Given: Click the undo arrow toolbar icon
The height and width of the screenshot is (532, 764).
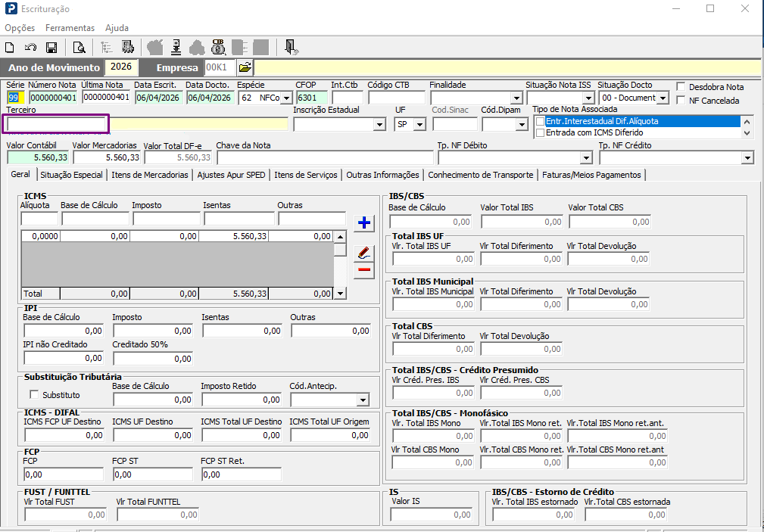Looking at the screenshot, I should tap(31, 47).
